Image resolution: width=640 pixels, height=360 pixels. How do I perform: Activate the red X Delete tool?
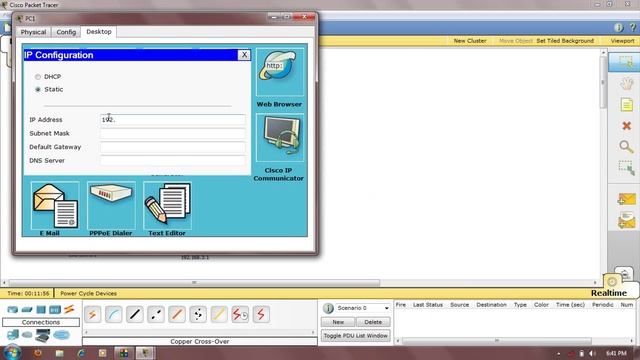click(626, 126)
